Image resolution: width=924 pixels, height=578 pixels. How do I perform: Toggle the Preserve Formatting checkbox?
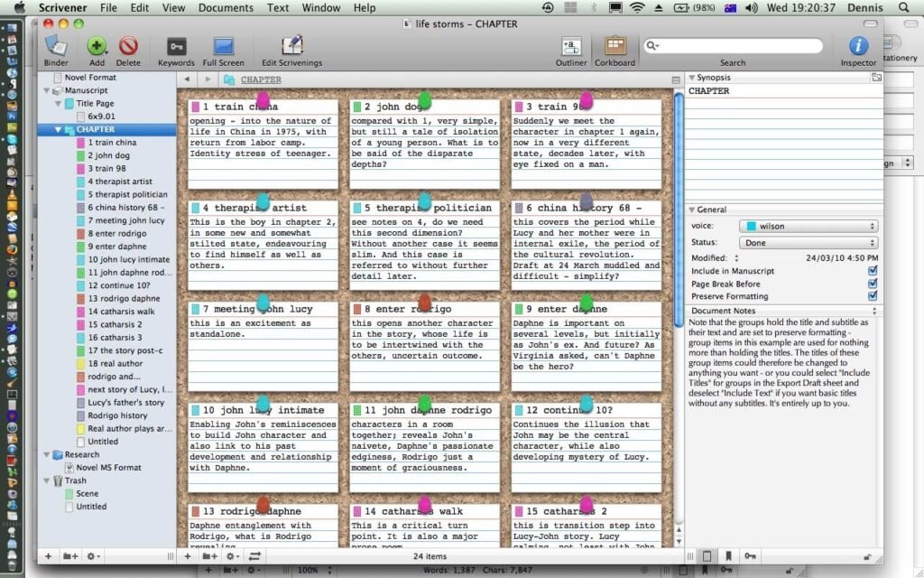click(873, 296)
